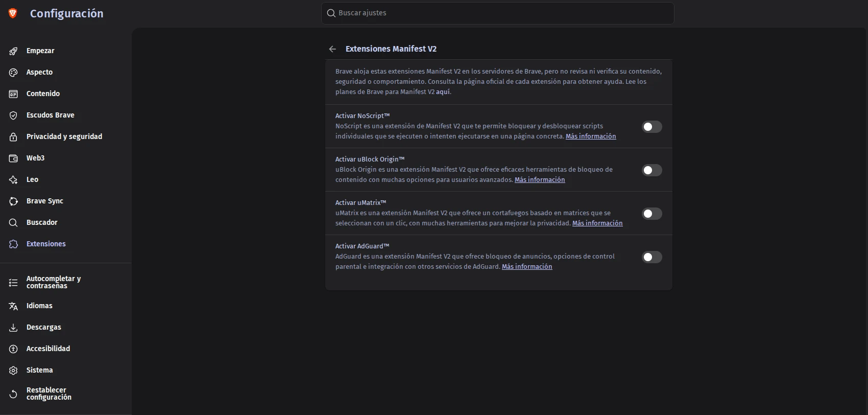Click the Contenido sidebar icon
This screenshot has height=415, width=868.
[x=13, y=94]
